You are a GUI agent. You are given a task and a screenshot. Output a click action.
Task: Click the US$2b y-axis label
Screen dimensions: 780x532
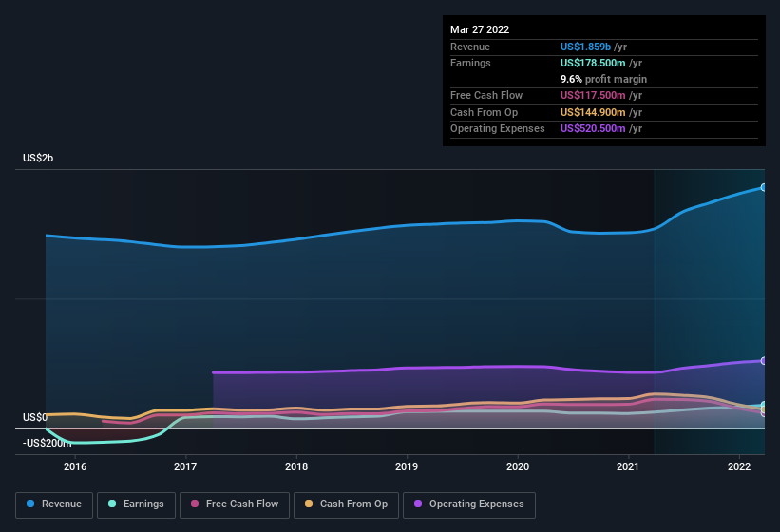[x=38, y=158]
